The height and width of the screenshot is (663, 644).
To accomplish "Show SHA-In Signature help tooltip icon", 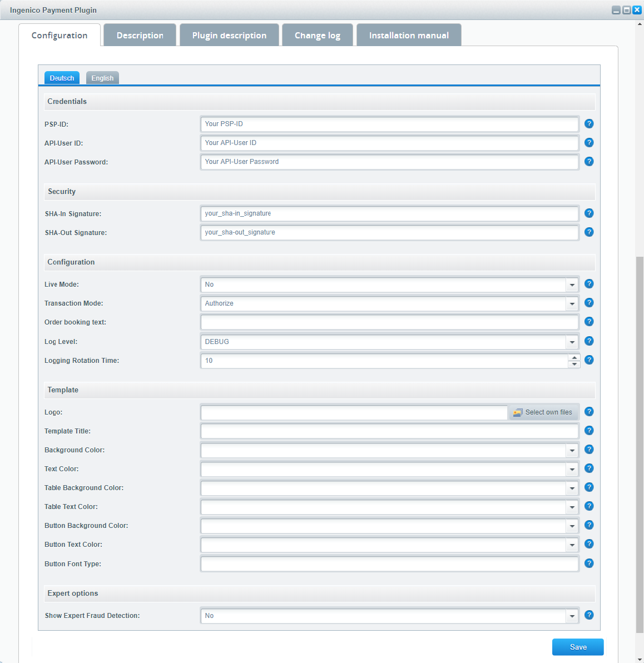I will pos(588,213).
